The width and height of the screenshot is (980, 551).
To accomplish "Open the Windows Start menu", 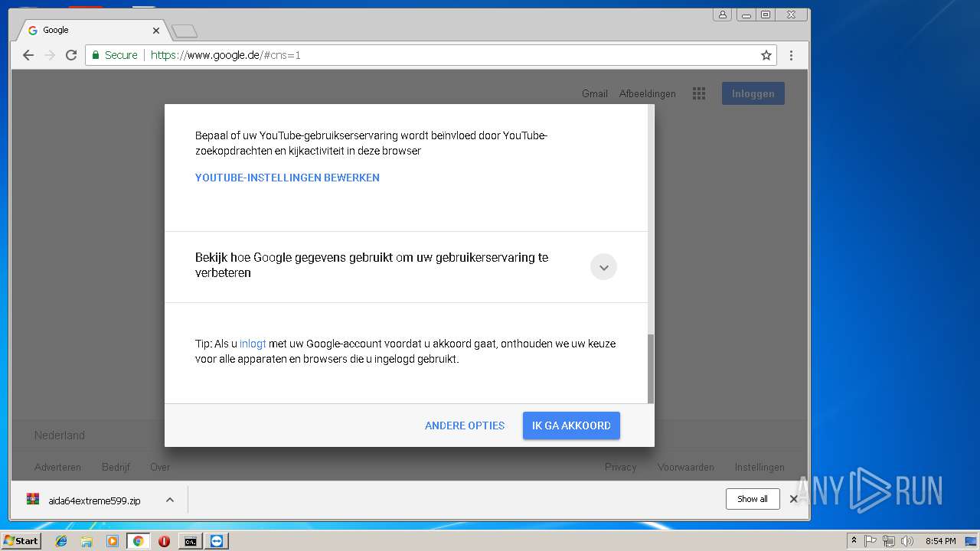I will (x=21, y=541).
